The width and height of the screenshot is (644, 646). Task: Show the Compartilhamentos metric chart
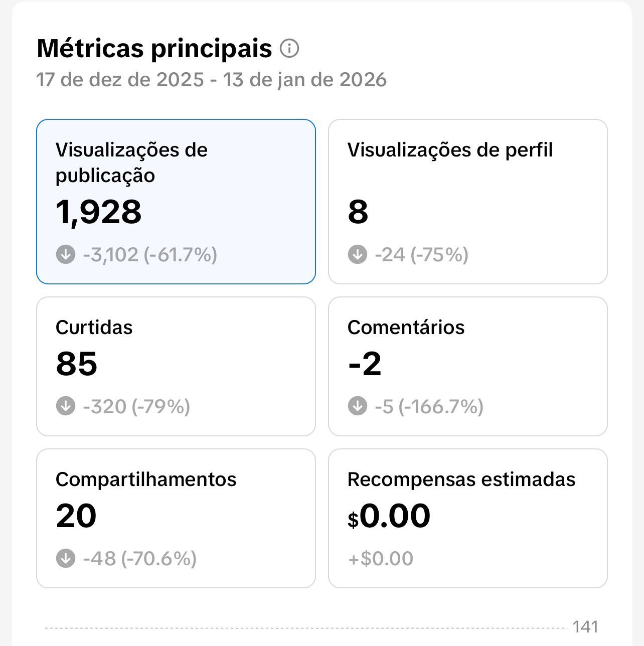pos(176,518)
